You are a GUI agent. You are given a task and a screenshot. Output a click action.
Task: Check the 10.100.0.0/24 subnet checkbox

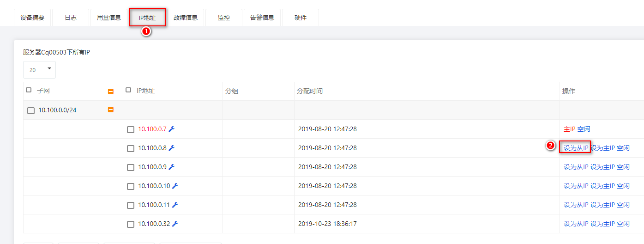[x=31, y=110]
